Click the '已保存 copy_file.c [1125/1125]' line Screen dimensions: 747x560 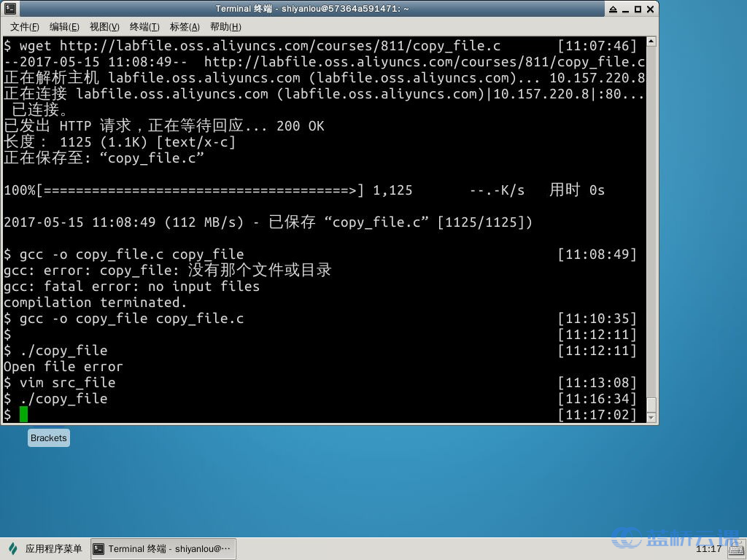[268, 222]
